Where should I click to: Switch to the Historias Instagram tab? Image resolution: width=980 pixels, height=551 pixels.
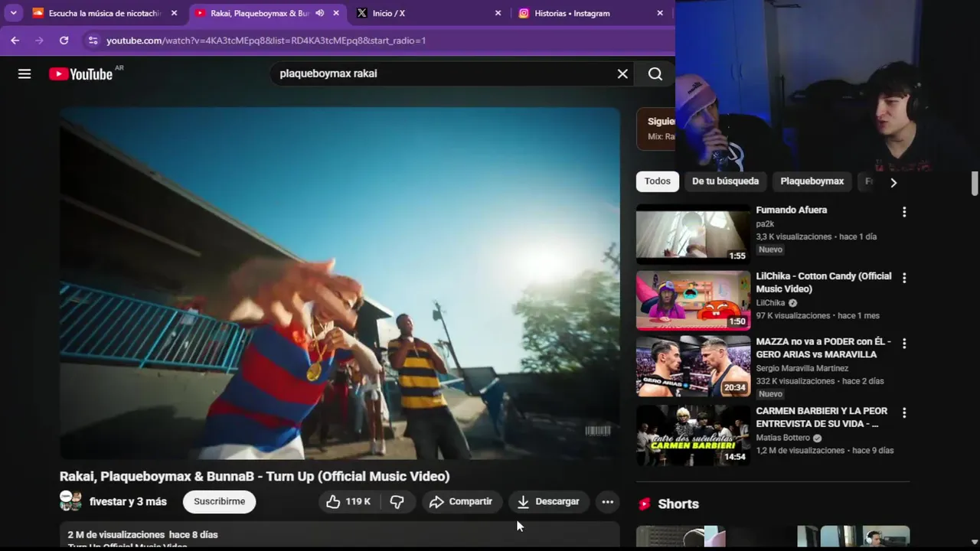click(x=591, y=13)
